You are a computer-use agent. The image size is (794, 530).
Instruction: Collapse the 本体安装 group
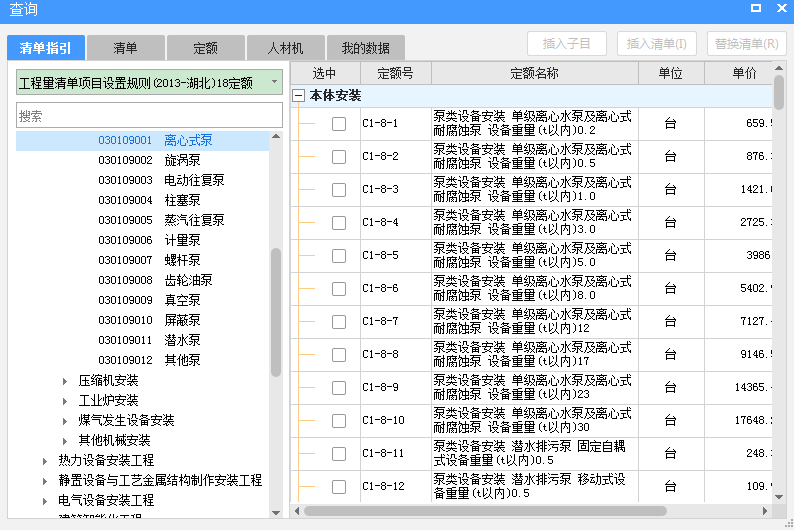point(299,96)
